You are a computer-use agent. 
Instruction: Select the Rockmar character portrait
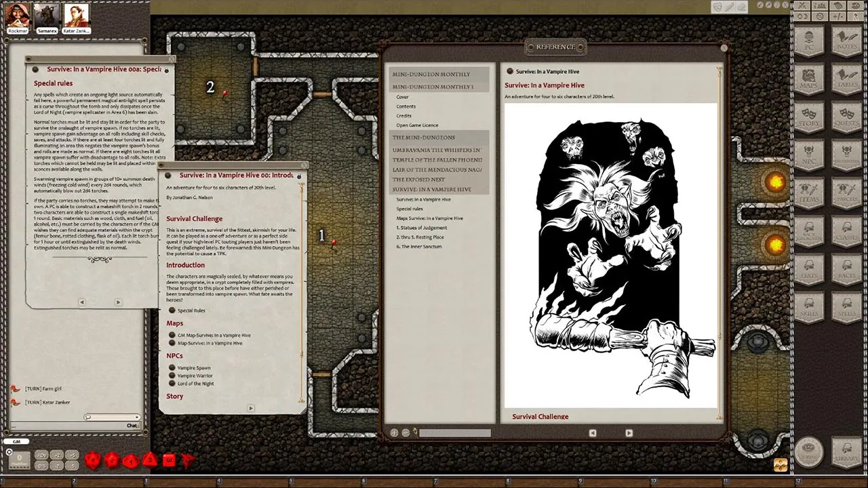(17, 15)
